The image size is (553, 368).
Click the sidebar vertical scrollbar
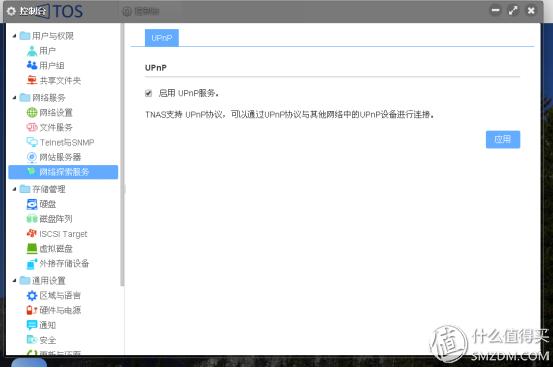[122, 155]
